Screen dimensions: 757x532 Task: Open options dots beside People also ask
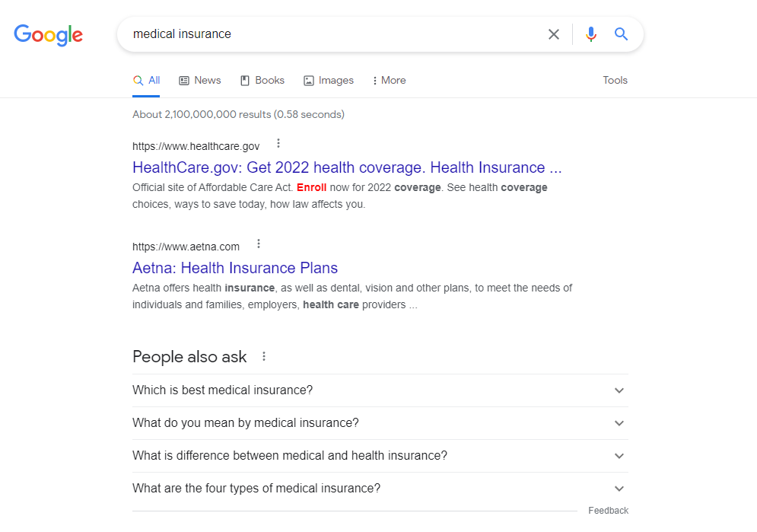pyautogui.click(x=263, y=356)
